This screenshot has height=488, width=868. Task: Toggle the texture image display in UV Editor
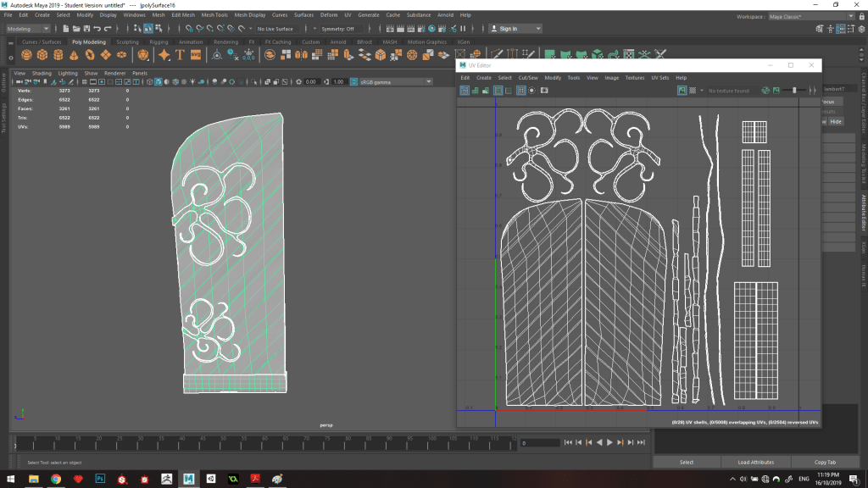682,90
